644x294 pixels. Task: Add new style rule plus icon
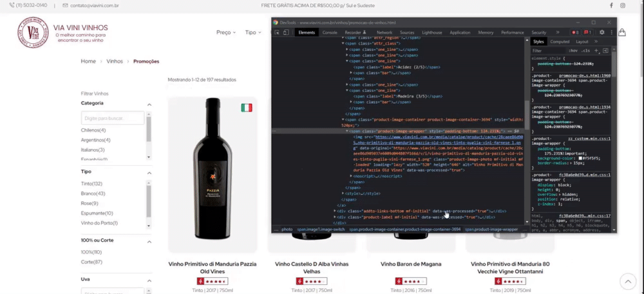click(596, 50)
